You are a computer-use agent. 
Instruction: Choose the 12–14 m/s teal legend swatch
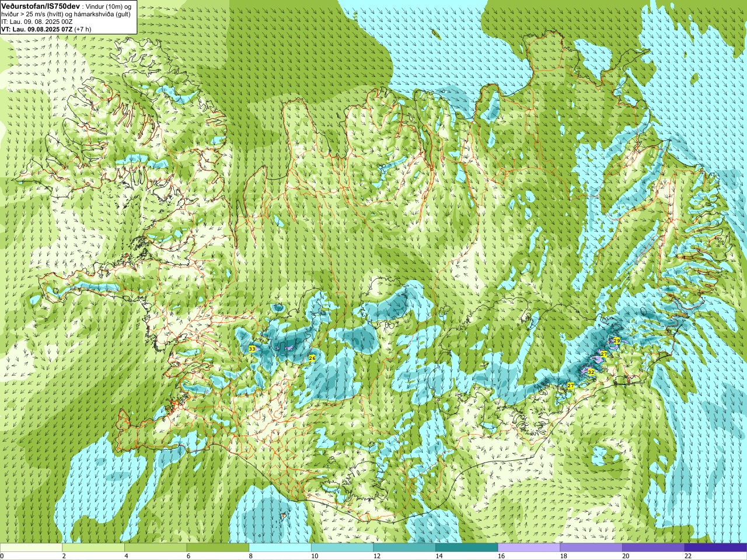pyautogui.click(x=404, y=548)
